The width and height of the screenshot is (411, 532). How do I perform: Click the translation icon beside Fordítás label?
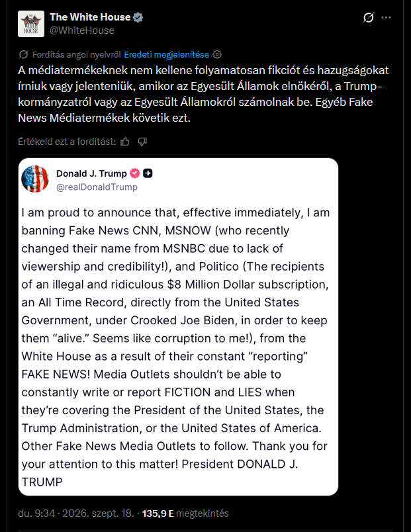(23, 54)
